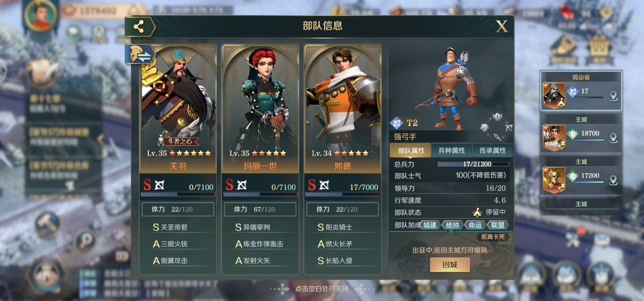Click the 回城 return button
Viewport: 644px width, 301px height.
[450, 265]
